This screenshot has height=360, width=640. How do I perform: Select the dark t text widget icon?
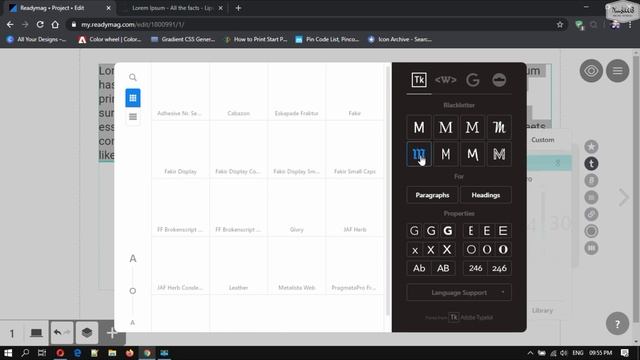(591, 164)
